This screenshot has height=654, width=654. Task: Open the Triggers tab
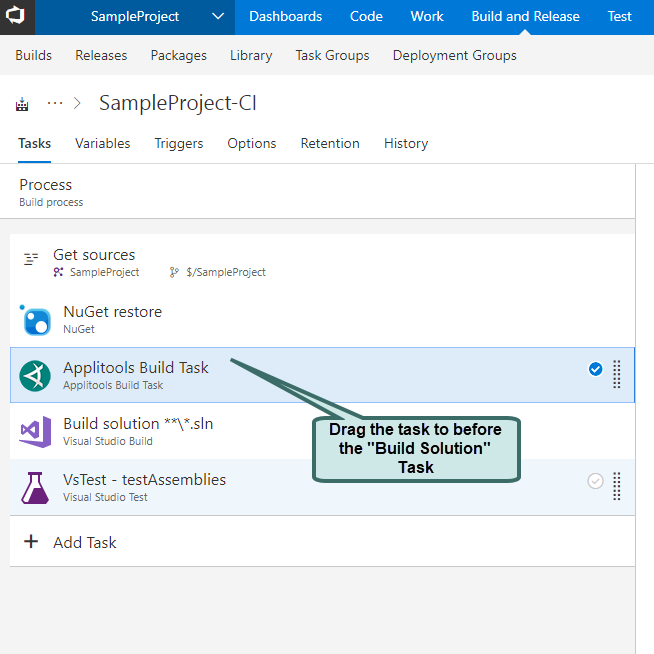point(178,143)
